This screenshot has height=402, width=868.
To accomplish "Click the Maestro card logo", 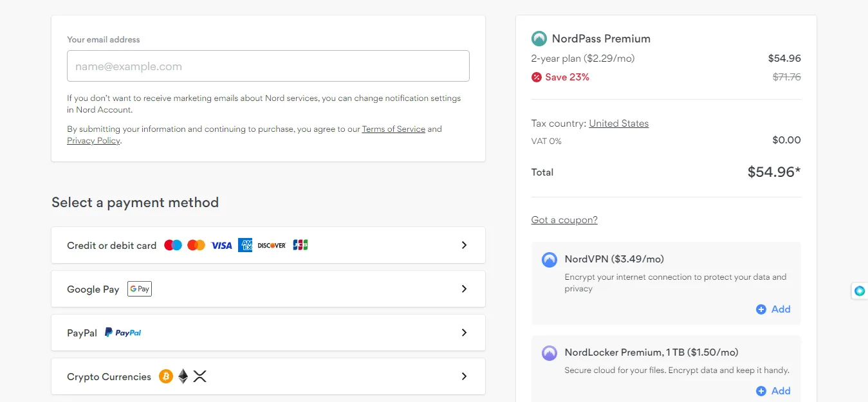I will (x=173, y=245).
